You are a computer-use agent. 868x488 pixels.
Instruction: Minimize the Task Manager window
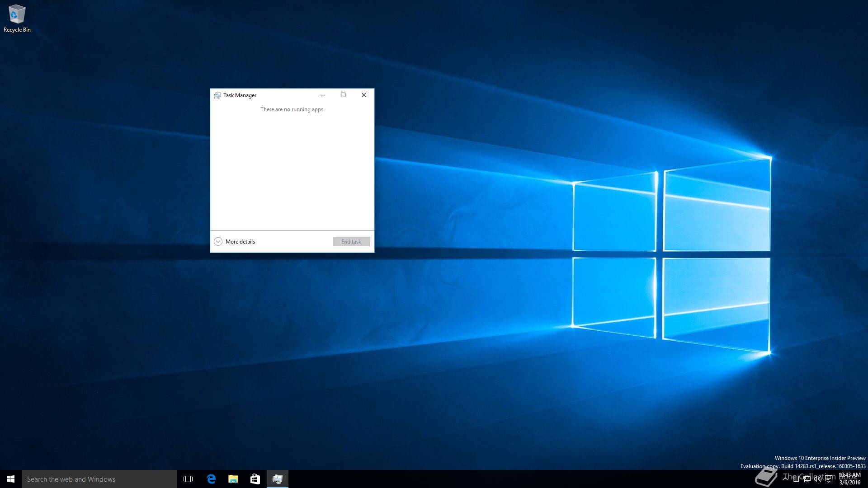point(323,95)
